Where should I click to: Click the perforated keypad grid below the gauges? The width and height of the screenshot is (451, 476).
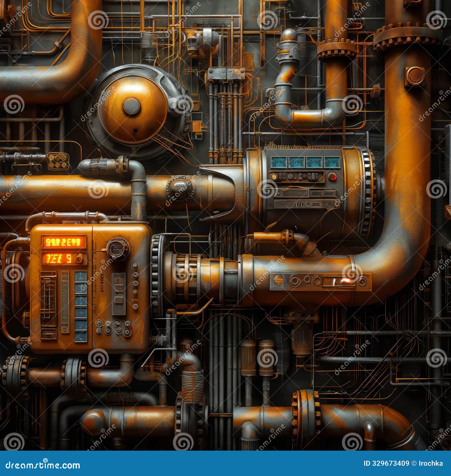[296, 193]
